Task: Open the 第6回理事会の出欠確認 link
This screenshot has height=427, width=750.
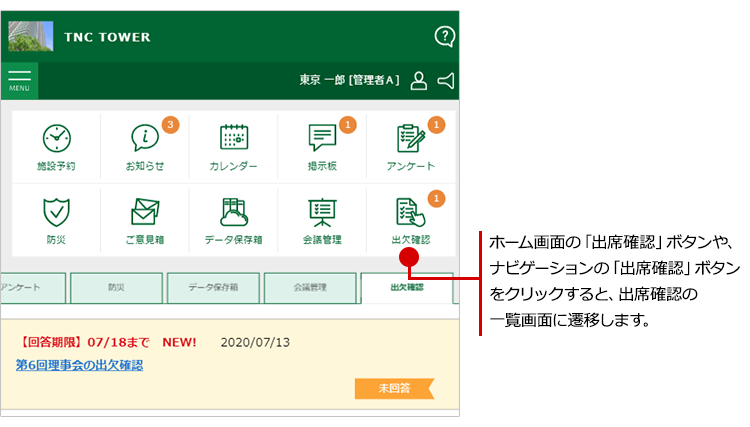Action: tap(79, 365)
